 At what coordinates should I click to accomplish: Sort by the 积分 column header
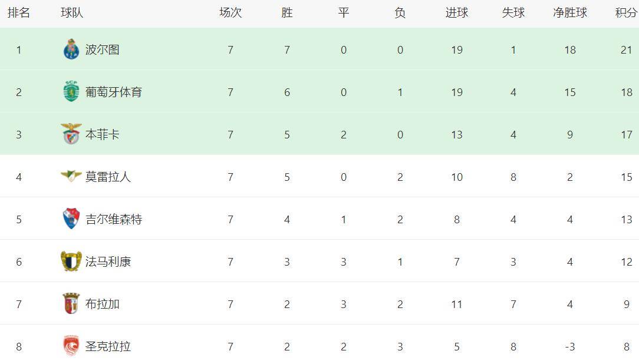tap(626, 13)
